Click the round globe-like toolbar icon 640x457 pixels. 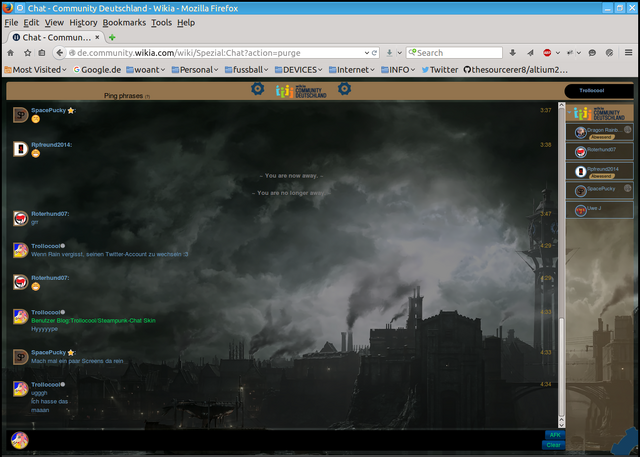tap(609, 53)
